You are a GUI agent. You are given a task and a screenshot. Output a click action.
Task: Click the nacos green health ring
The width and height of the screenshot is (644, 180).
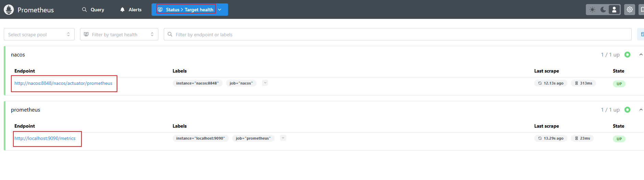(627, 54)
